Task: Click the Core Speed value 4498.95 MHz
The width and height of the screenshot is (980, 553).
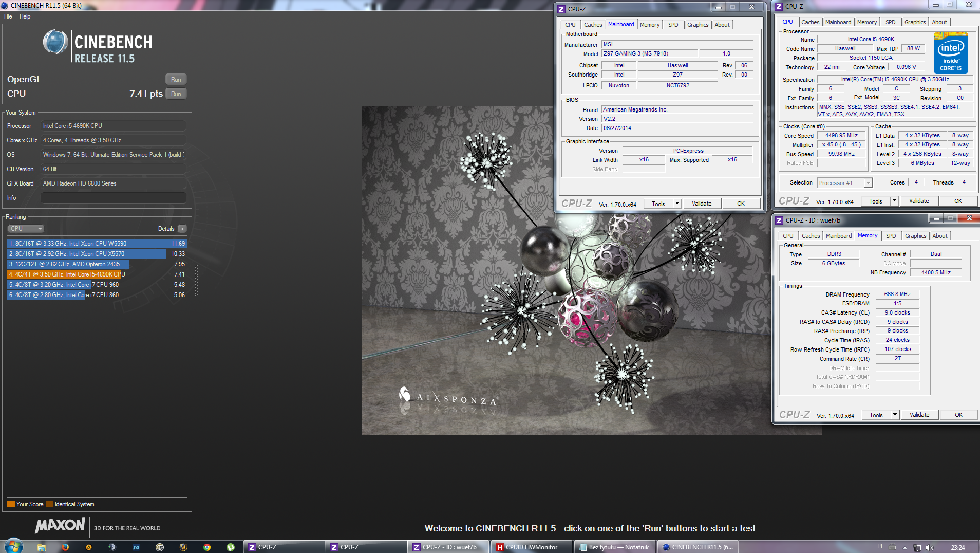Action: 841,136
